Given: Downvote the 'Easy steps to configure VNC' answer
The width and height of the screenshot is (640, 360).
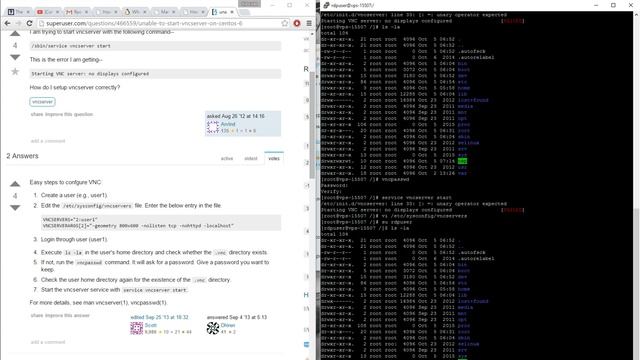Looking at the screenshot, I should pos(15,208).
